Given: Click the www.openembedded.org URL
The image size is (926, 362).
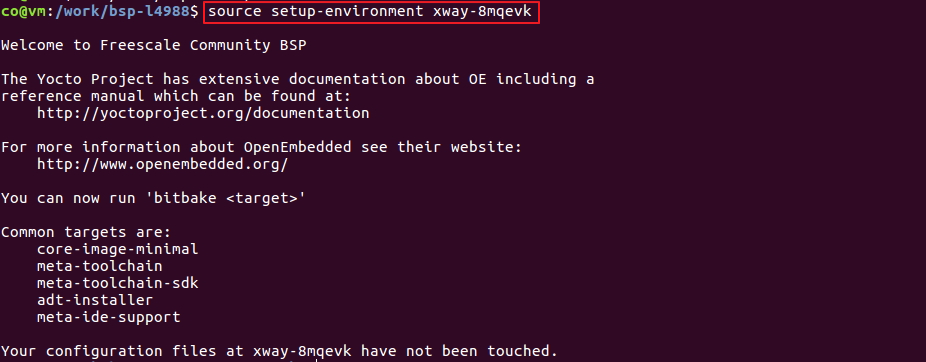Looking at the screenshot, I should [x=162, y=164].
